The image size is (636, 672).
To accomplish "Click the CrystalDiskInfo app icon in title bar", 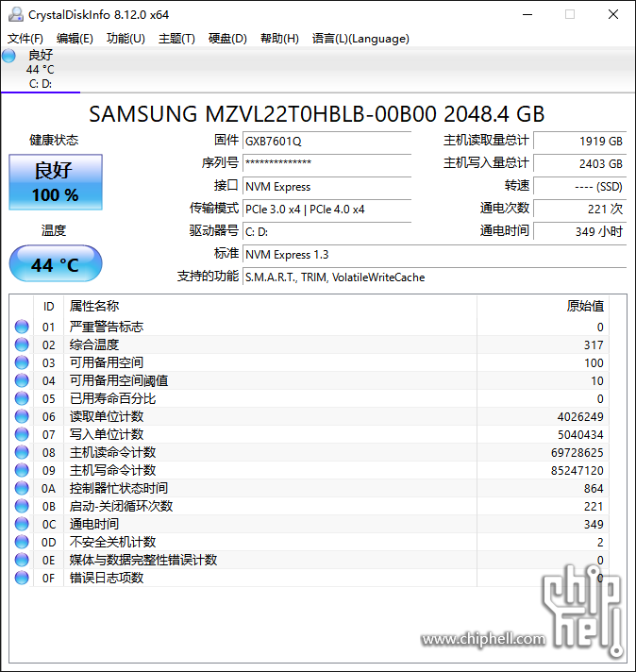I will (16, 14).
